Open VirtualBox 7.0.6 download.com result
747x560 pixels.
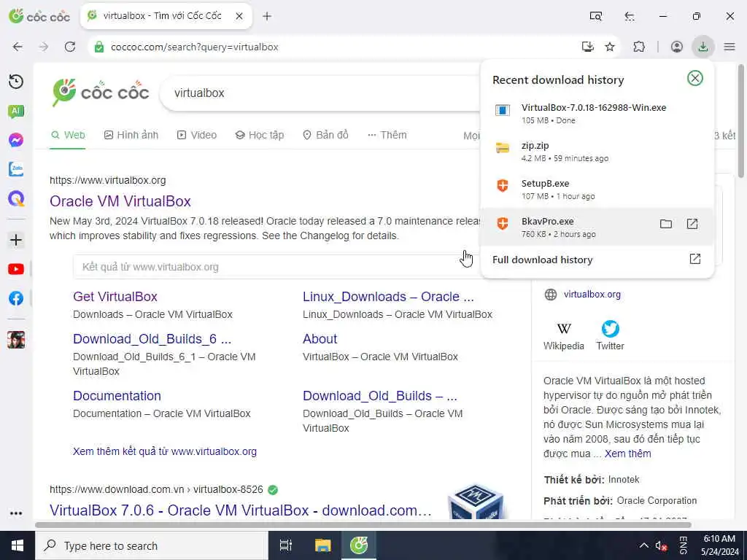pyautogui.click(x=241, y=510)
